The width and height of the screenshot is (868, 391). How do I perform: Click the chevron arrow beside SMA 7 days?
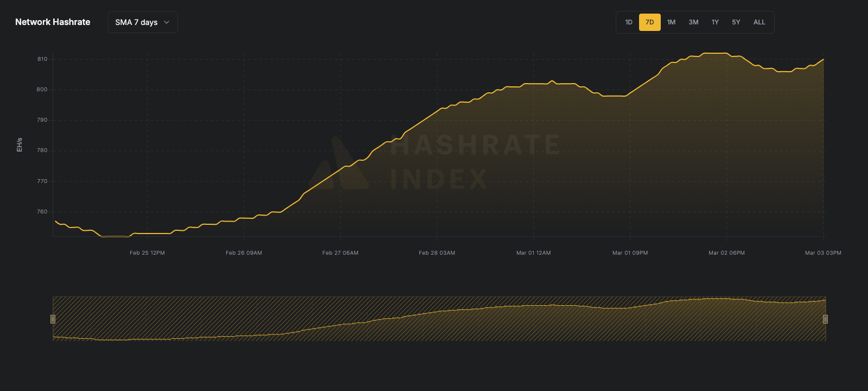point(167,22)
